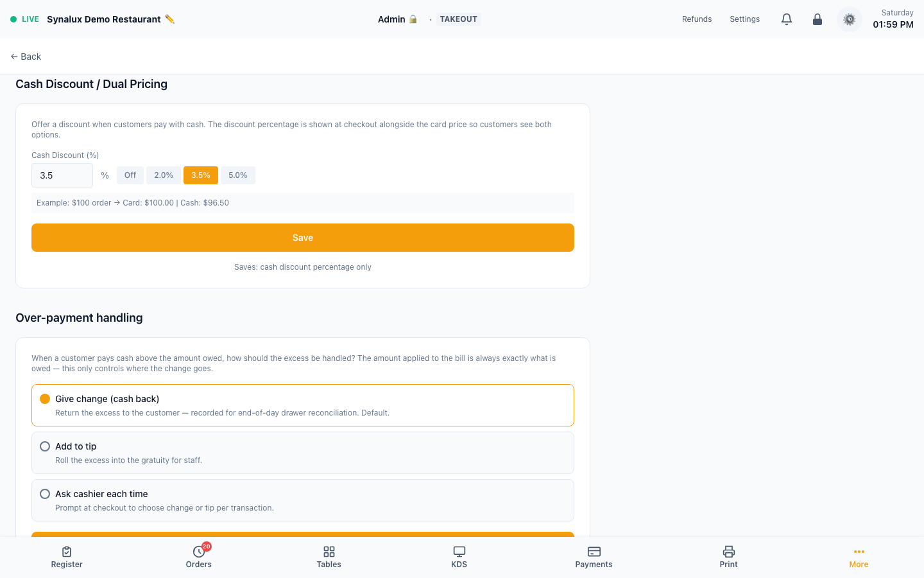924x578 pixels.
Task: Click the 01:59 PM clock text
Action: click(893, 24)
